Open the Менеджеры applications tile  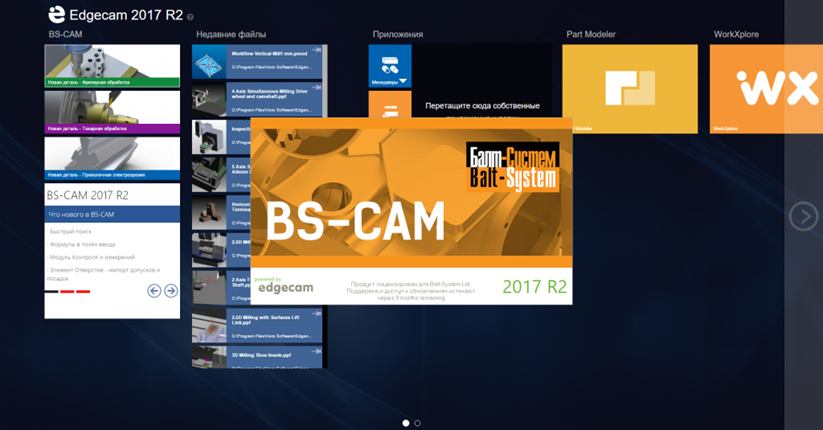click(390, 66)
